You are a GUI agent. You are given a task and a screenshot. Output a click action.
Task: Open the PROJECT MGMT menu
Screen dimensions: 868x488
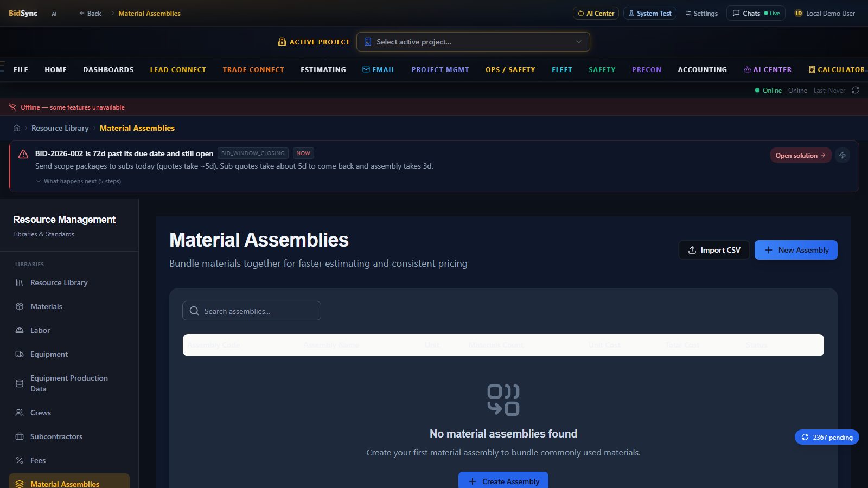tap(440, 69)
